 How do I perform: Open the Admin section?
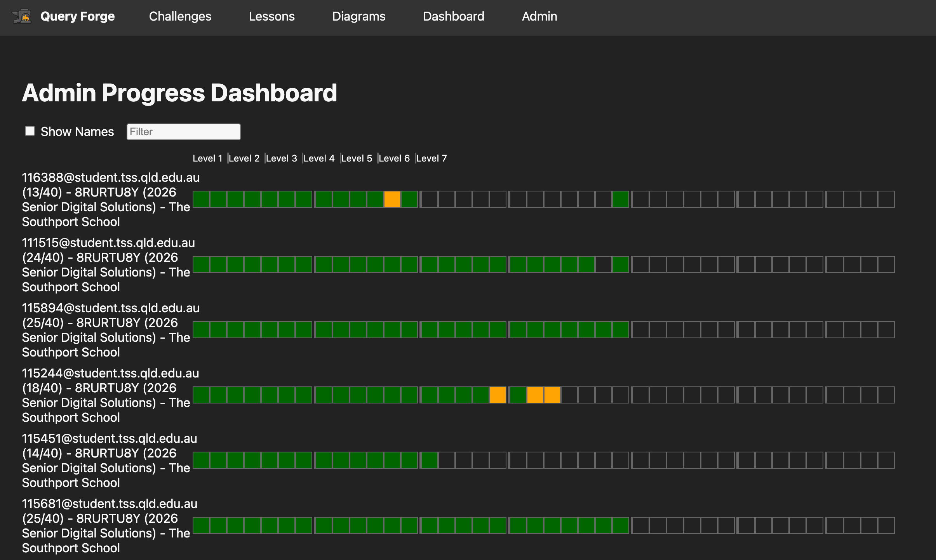pyautogui.click(x=539, y=16)
